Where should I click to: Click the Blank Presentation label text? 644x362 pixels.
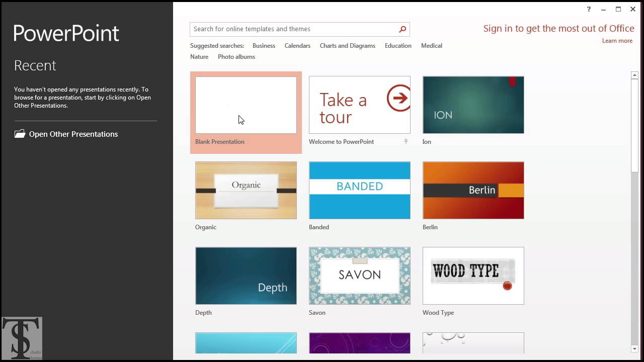pos(220,142)
